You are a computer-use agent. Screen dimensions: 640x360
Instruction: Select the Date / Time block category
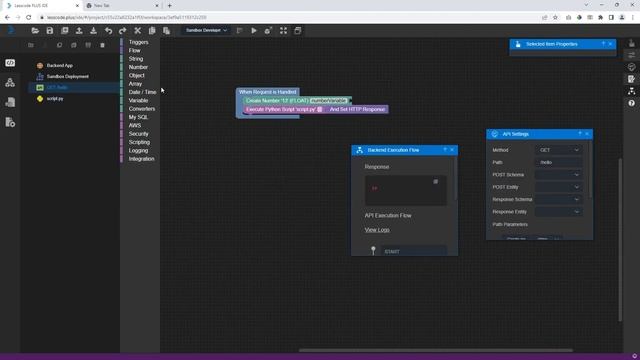[x=142, y=92]
